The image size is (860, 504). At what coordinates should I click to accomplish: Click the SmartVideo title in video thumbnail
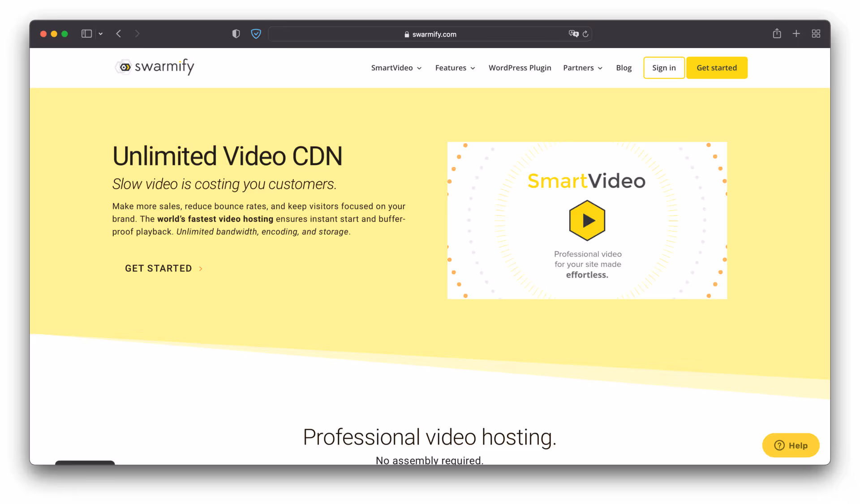[x=586, y=181]
